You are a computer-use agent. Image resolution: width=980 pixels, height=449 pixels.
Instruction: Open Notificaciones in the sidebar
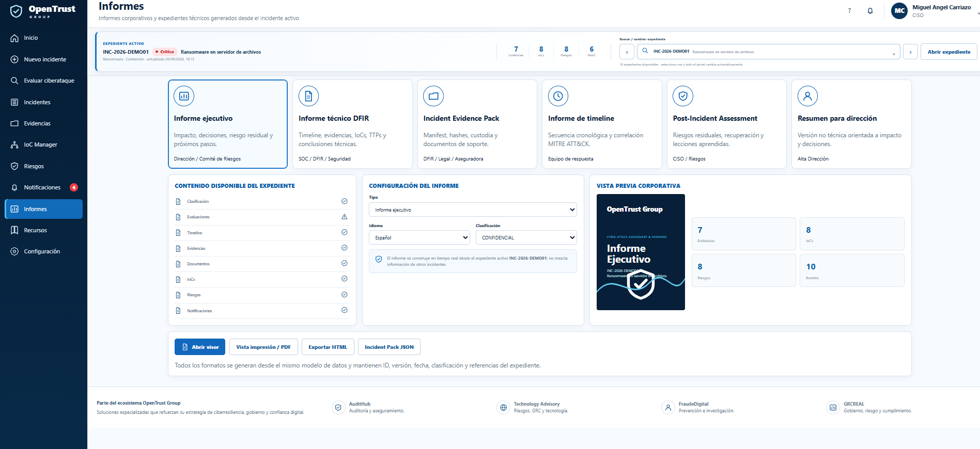click(43, 187)
